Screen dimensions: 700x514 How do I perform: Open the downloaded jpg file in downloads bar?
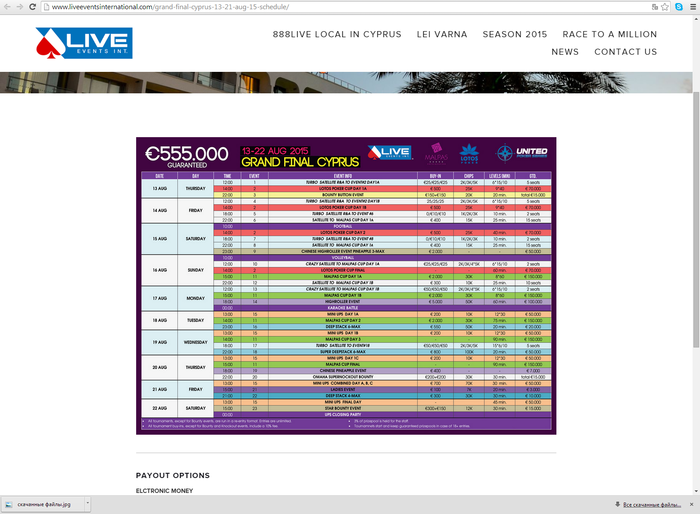(43, 505)
